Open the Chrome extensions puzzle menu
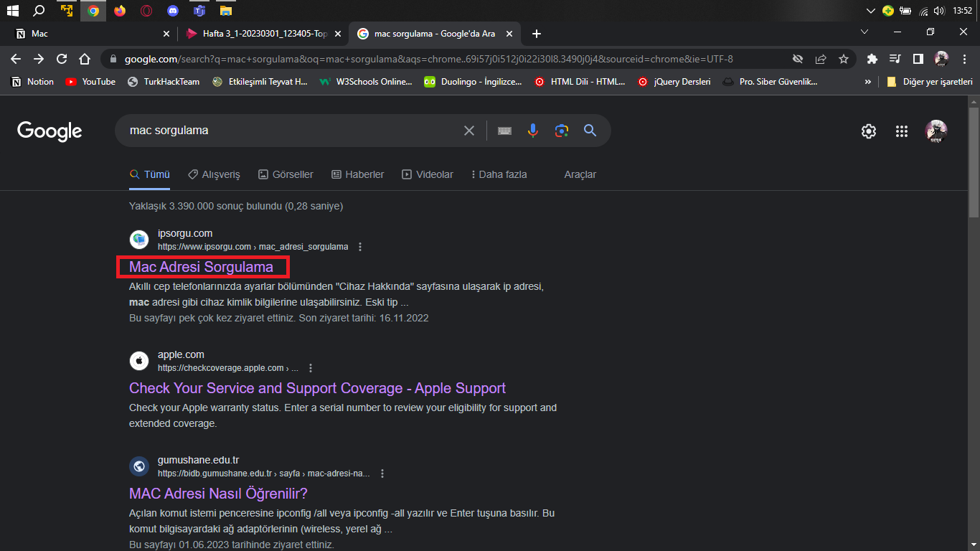 [872, 59]
